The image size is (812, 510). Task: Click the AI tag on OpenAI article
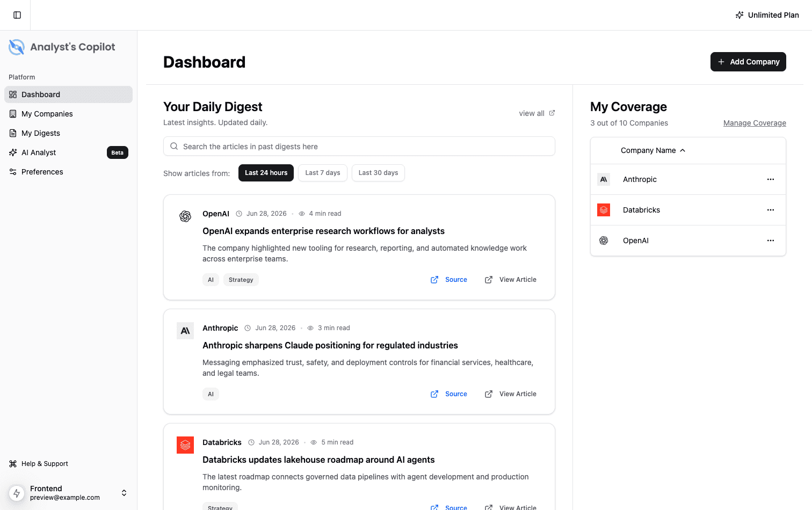pos(211,280)
